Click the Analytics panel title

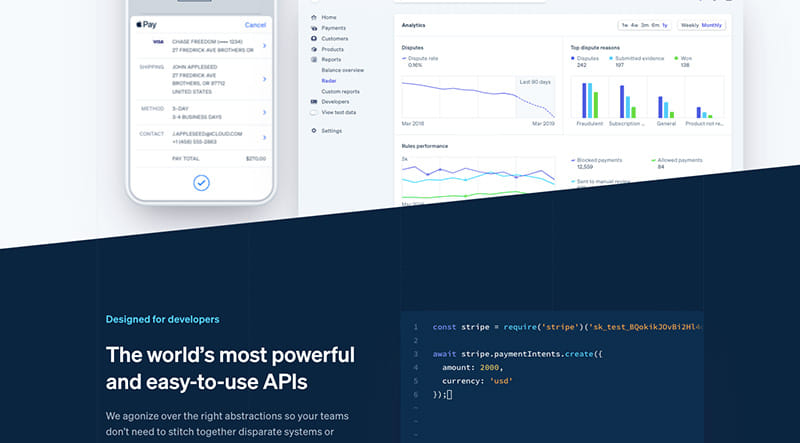point(413,25)
